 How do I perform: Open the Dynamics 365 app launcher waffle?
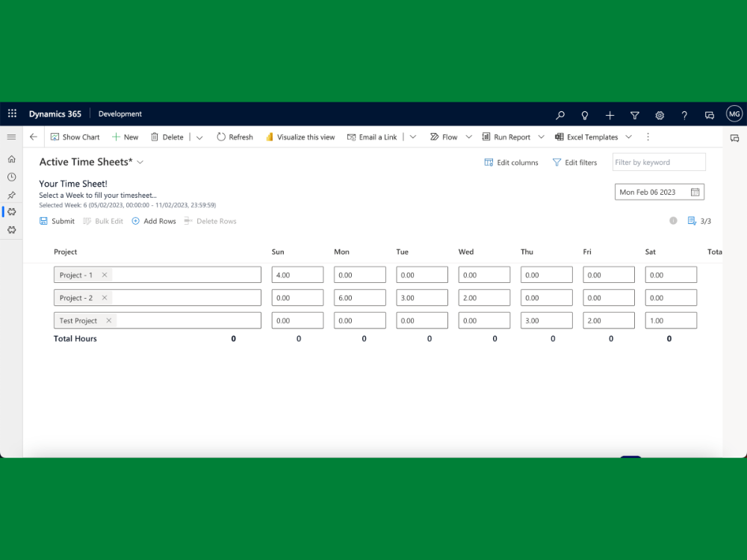tap(12, 113)
